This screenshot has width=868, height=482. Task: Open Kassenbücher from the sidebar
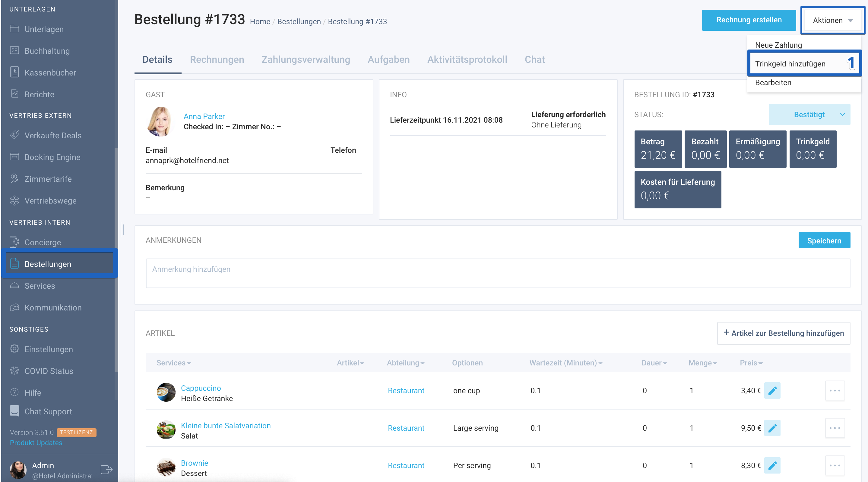click(50, 72)
